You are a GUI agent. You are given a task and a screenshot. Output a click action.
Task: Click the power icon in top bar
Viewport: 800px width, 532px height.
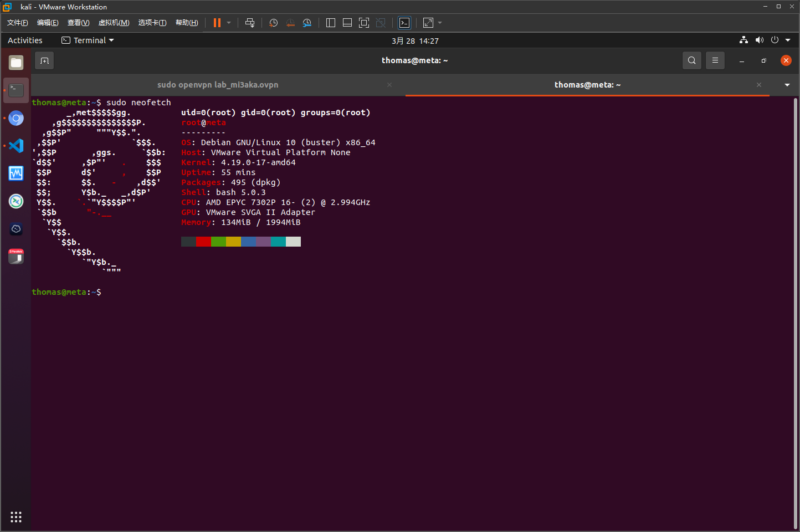(775, 40)
